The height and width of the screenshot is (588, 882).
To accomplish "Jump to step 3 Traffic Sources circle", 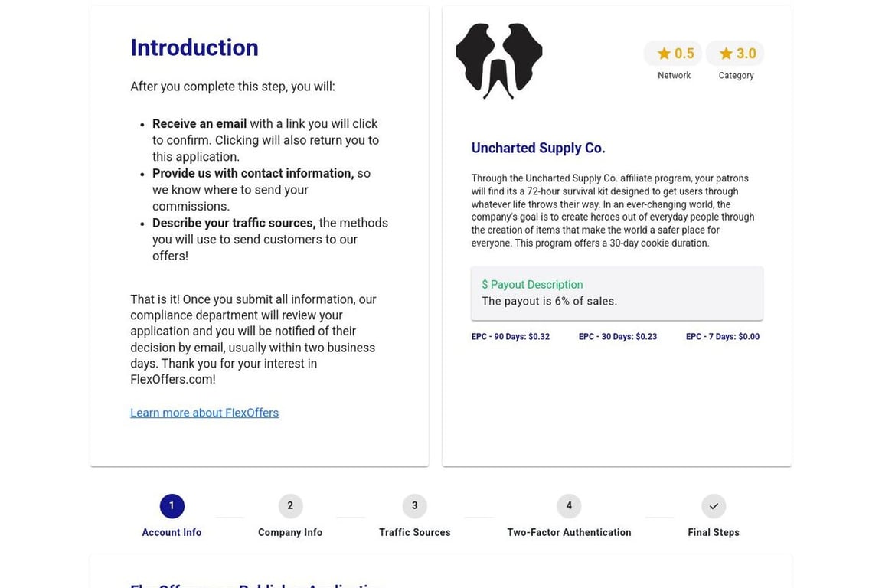I will click(x=414, y=506).
